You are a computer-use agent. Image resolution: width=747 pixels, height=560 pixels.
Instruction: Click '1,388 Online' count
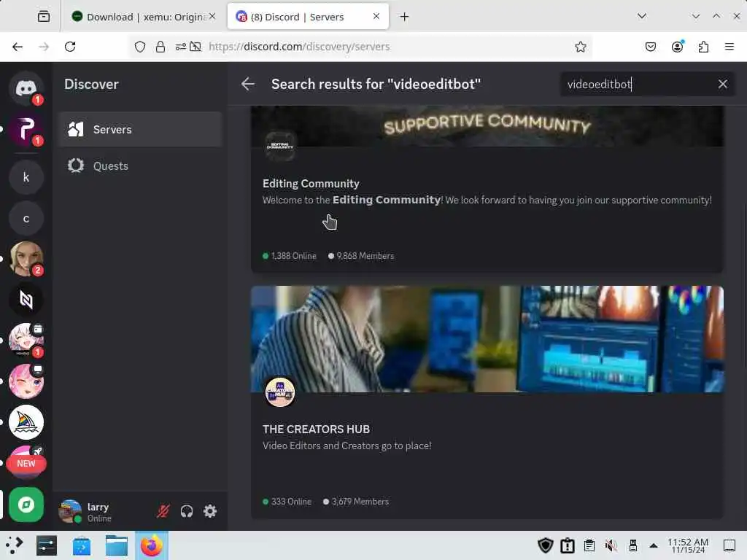point(289,256)
